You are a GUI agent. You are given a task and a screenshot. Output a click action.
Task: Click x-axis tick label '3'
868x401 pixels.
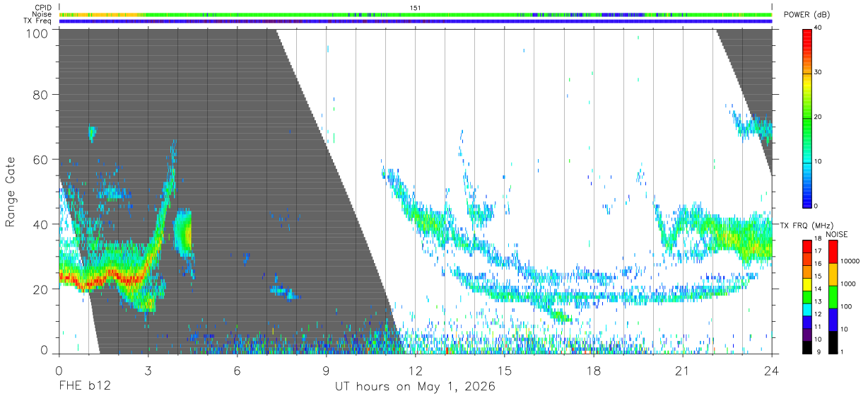(148, 371)
